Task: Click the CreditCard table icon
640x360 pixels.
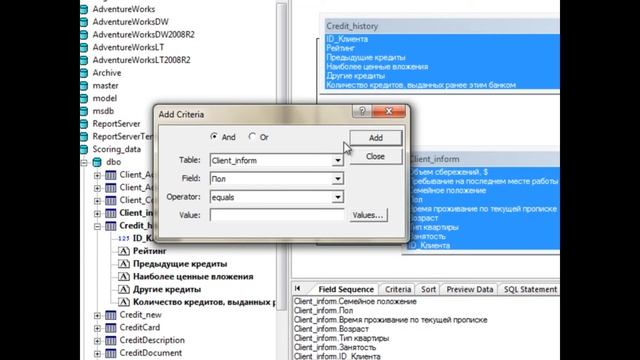Action: (x=111, y=327)
